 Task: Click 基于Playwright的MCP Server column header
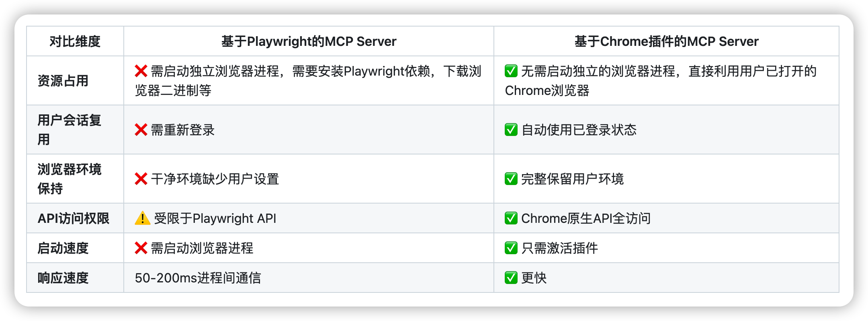(309, 41)
